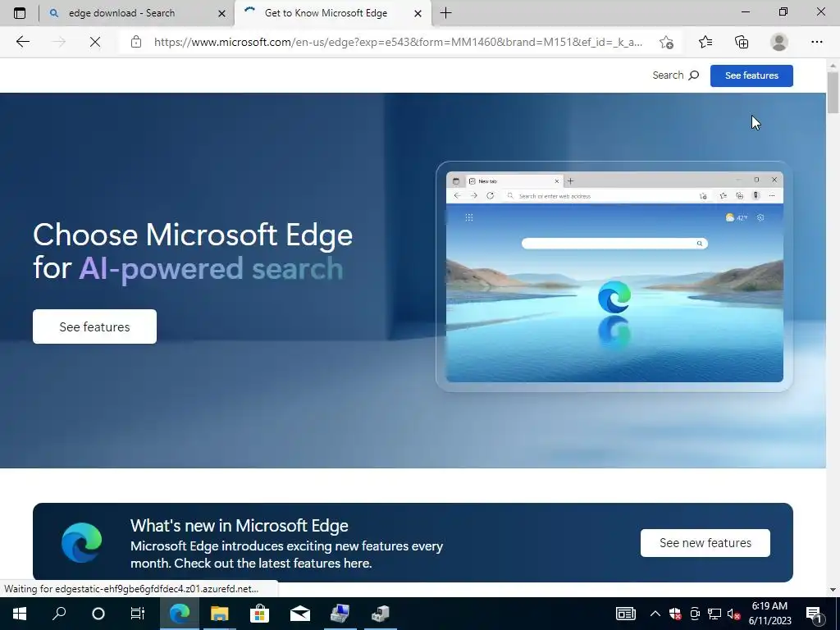The image size is (840, 630).
Task: Click the muted volume tray icon
Action: click(733, 614)
